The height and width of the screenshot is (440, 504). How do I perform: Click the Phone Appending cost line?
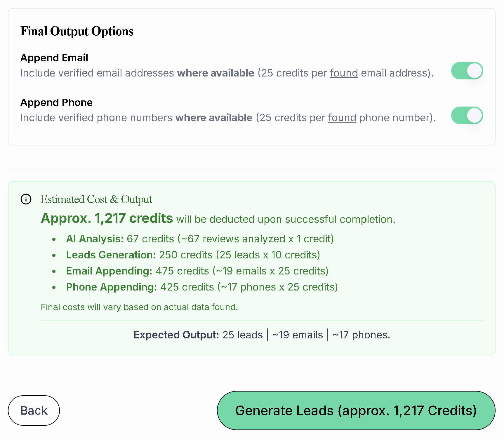(202, 287)
